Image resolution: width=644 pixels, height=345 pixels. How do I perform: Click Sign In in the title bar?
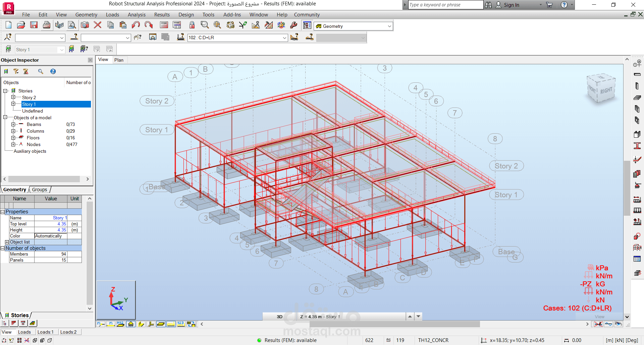511,5
